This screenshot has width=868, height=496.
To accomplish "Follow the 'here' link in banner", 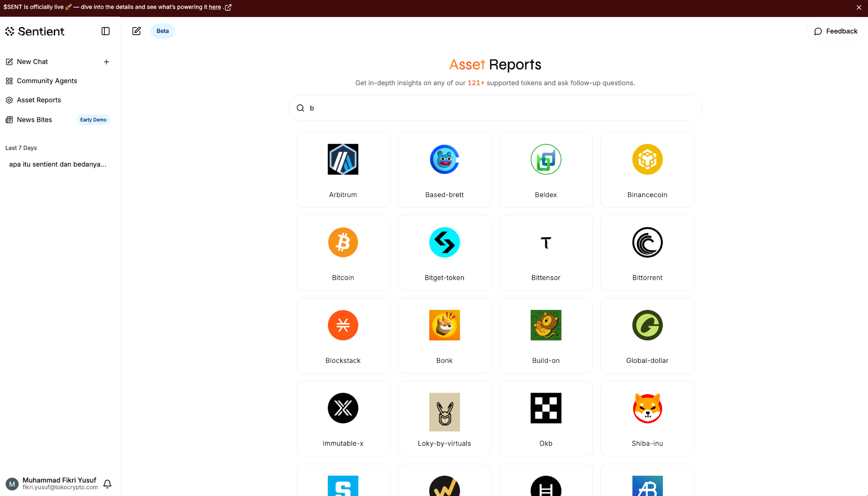I will point(215,7).
